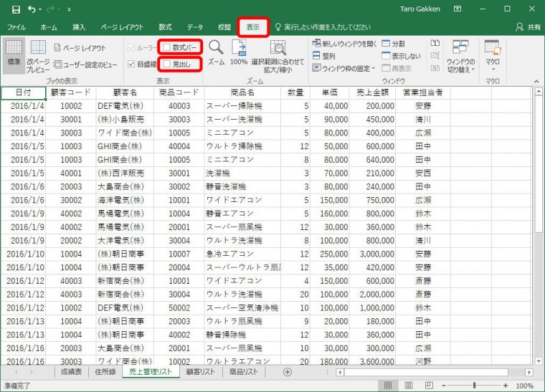The height and width of the screenshot is (392, 545).
Task: Switch to ページ レイアウト view in ribbon
Action: pos(80,48)
